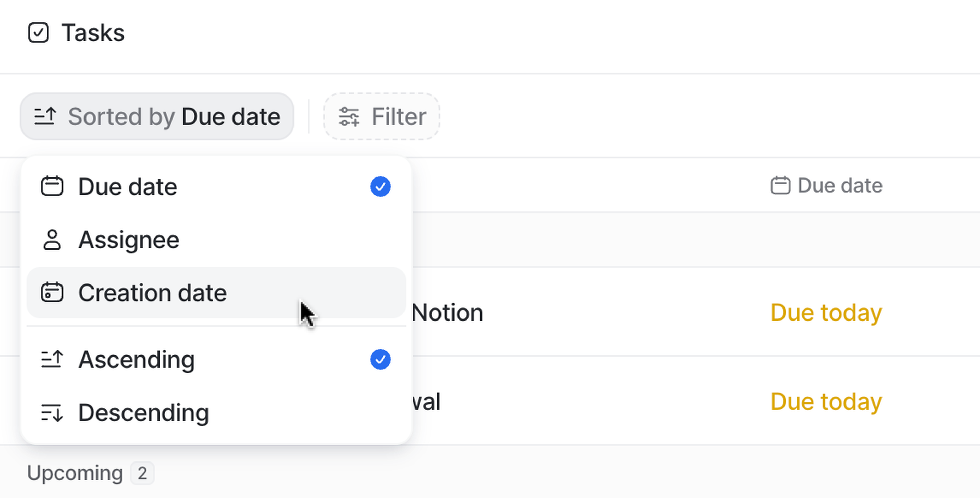Click the Due date column header
980x498 pixels.
click(839, 186)
